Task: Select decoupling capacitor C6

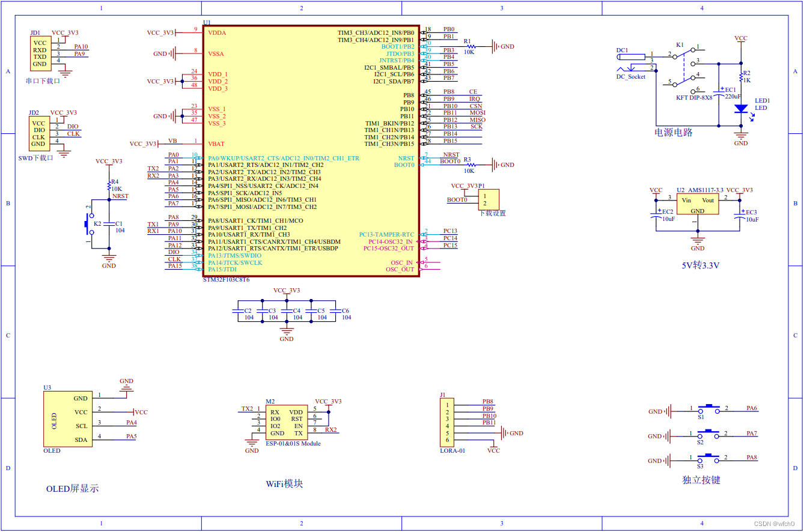Action: (336, 310)
